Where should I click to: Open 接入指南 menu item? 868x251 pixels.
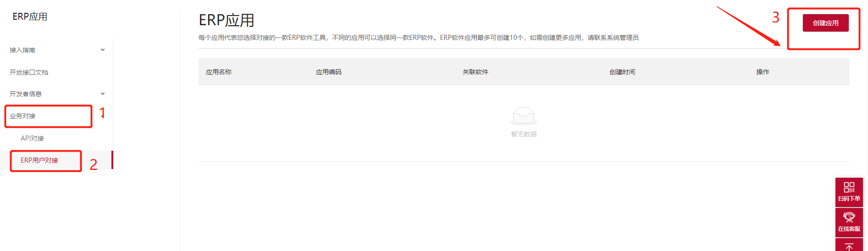pos(22,50)
